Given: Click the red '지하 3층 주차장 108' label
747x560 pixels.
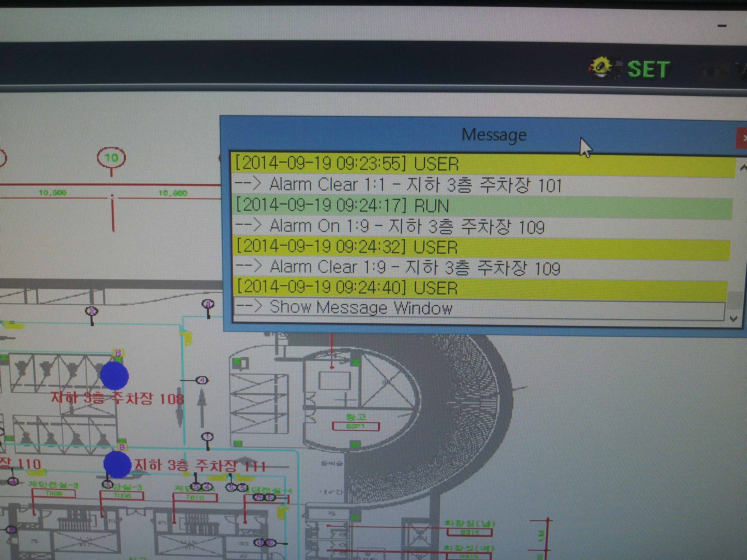Looking at the screenshot, I should click(117, 398).
